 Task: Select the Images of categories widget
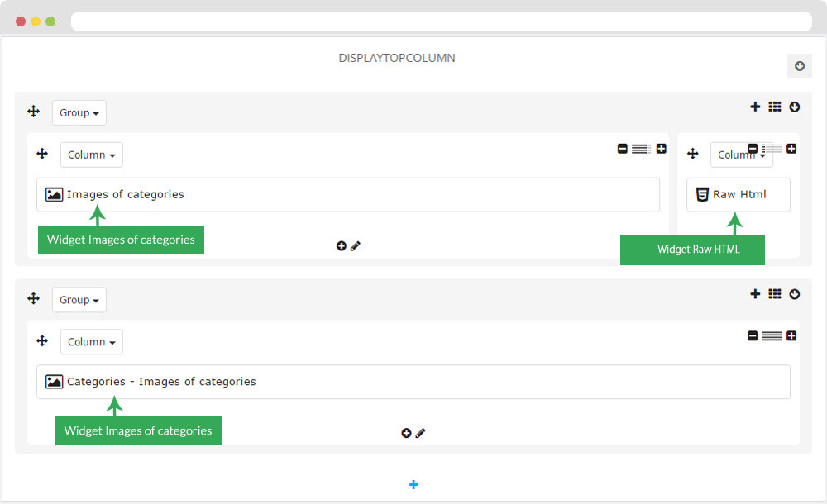(348, 194)
